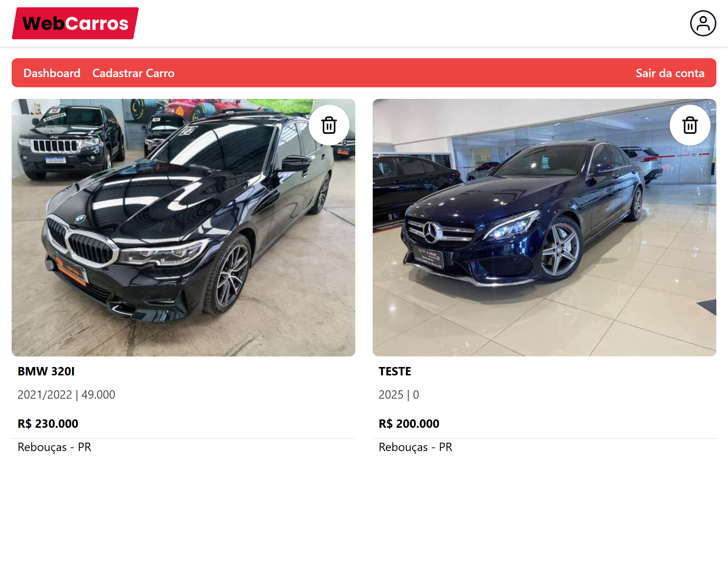Viewport: 728px width, 582px height.
Task: Click Sair da conta to log out
Action: point(670,73)
